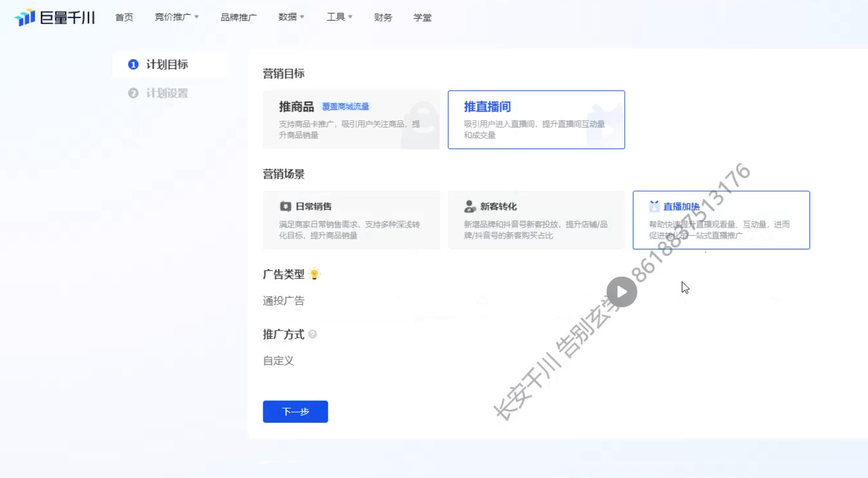Go to 首页 in the top navigation
The width and height of the screenshot is (868, 478).
pos(124,18)
